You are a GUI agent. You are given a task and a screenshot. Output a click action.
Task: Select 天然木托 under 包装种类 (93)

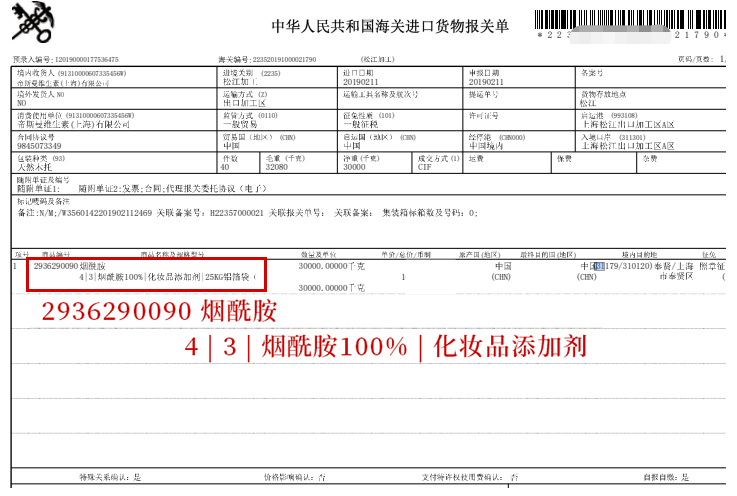(34, 167)
